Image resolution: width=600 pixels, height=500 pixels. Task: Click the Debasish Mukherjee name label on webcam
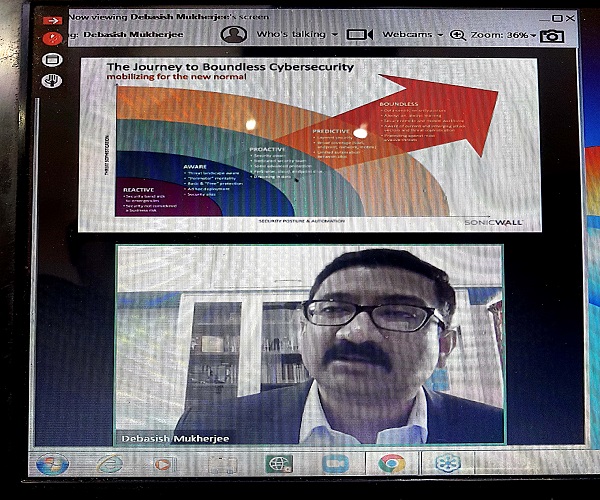[x=175, y=438]
